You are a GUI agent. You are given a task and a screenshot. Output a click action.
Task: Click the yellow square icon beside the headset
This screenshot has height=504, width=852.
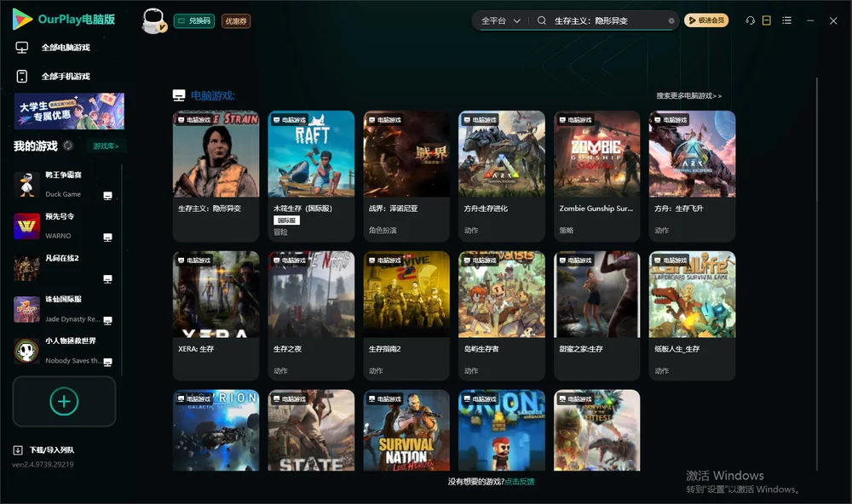coord(767,20)
